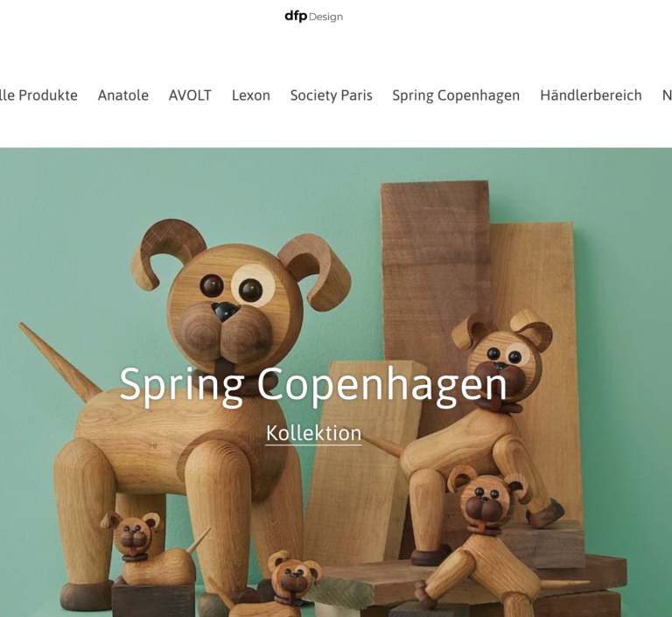Open the Lexon navigation link
This screenshot has height=617, width=672.
pos(251,95)
